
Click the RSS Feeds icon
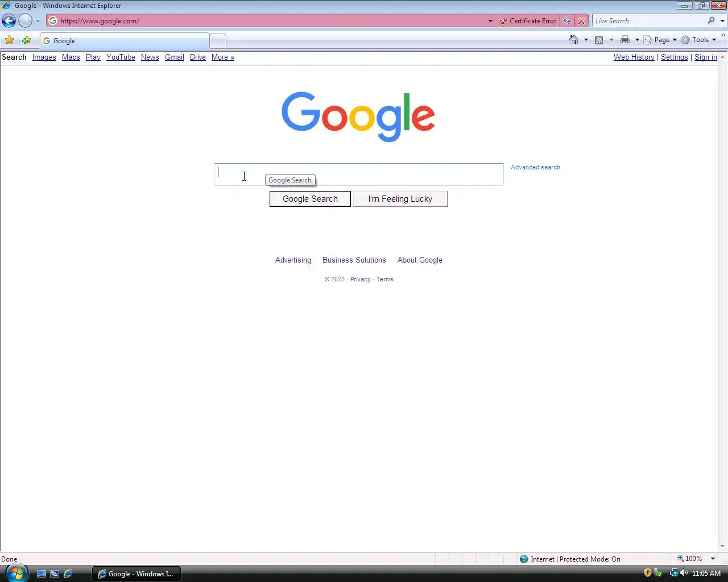point(599,40)
